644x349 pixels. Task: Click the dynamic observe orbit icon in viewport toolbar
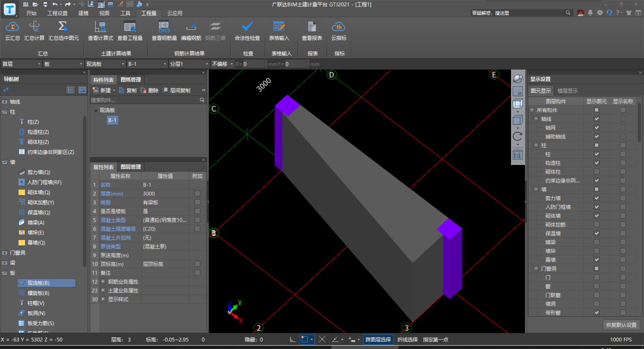click(x=518, y=79)
